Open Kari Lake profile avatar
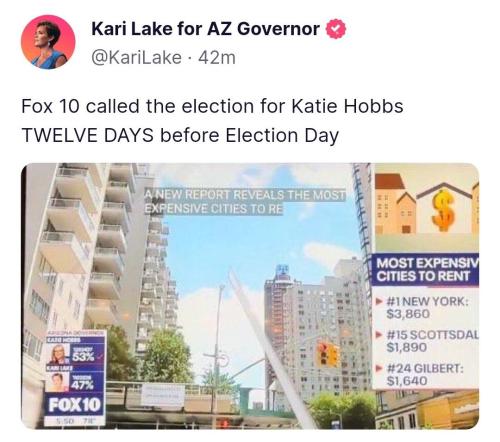 pyautogui.click(x=48, y=42)
